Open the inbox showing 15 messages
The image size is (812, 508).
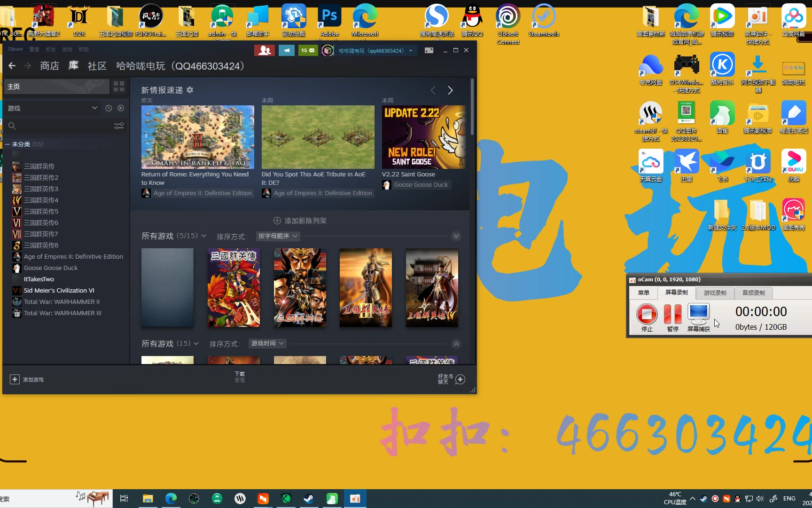click(x=308, y=50)
